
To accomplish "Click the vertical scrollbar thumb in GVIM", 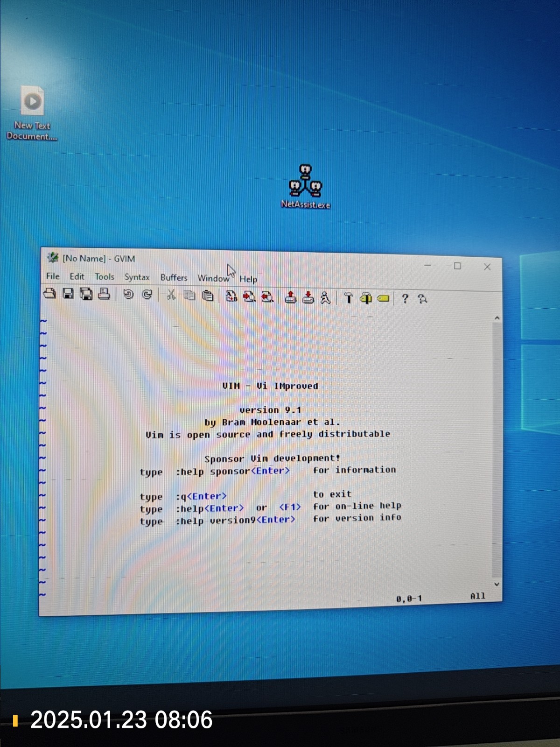I will [x=497, y=451].
